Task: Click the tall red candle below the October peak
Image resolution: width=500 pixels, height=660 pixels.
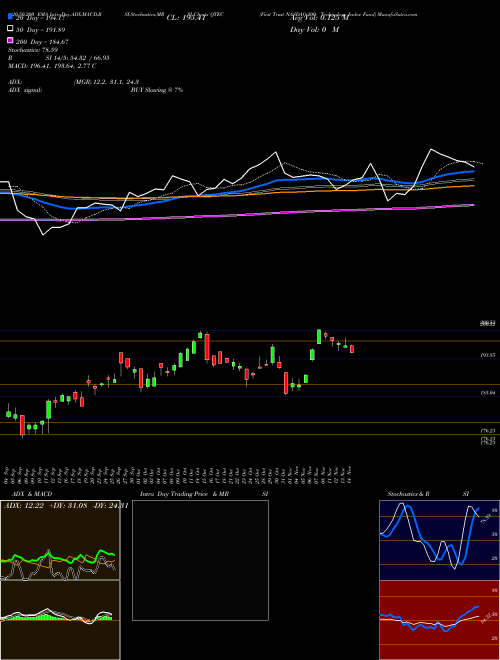Action: (207, 347)
